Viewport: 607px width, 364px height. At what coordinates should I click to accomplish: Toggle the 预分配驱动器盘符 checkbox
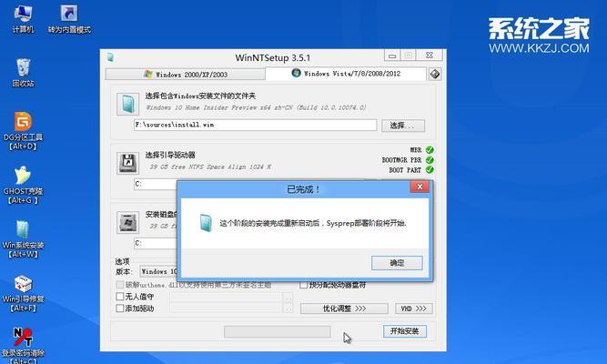click(x=304, y=285)
